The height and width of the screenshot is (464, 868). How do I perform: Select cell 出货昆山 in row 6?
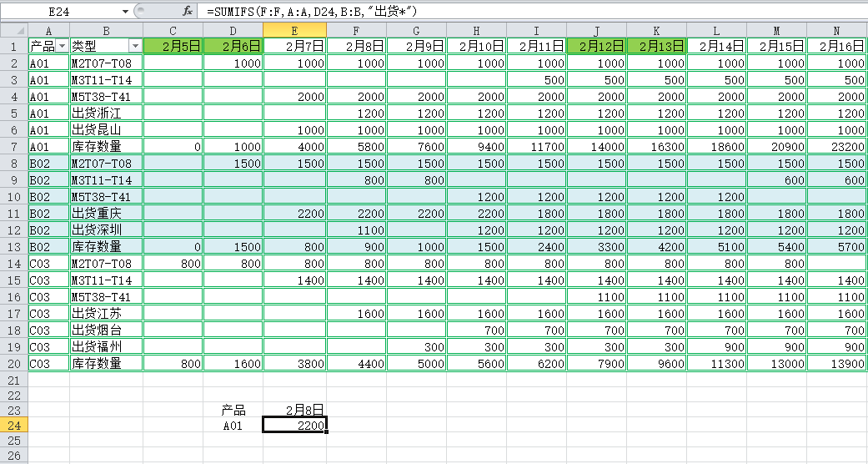point(106,129)
